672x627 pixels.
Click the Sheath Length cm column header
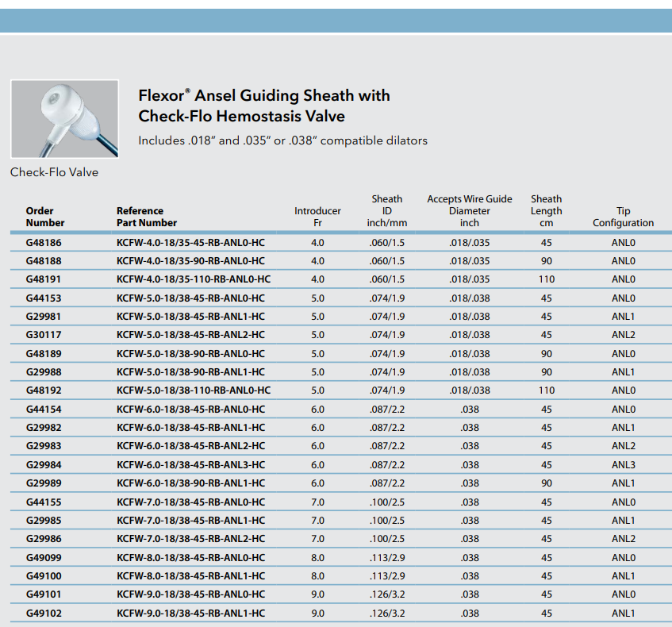point(547,211)
